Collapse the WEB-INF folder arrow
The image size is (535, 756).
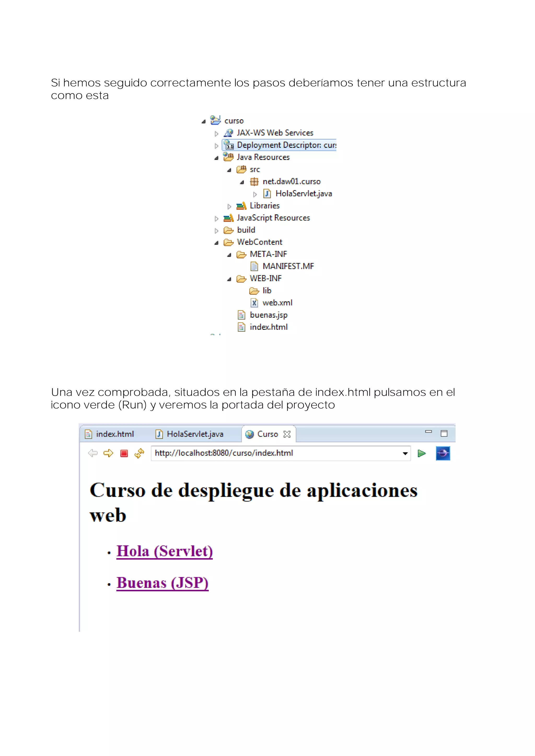[229, 279]
